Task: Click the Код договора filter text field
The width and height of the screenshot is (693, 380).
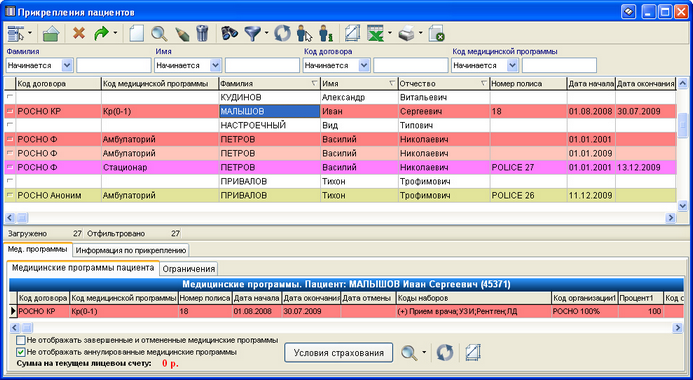Action: (411, 65)
